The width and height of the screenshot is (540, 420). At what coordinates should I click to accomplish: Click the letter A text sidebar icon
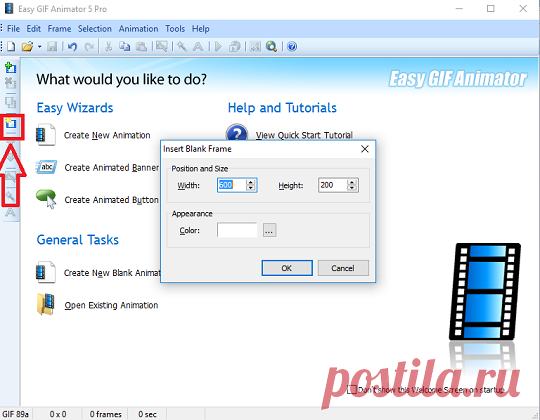tap(10, 213)
